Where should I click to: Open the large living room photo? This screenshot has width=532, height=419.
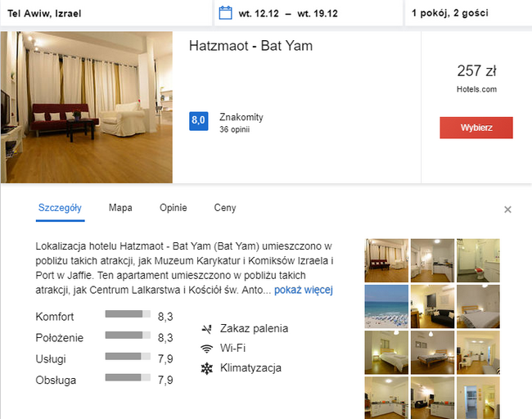coord(87,107)
